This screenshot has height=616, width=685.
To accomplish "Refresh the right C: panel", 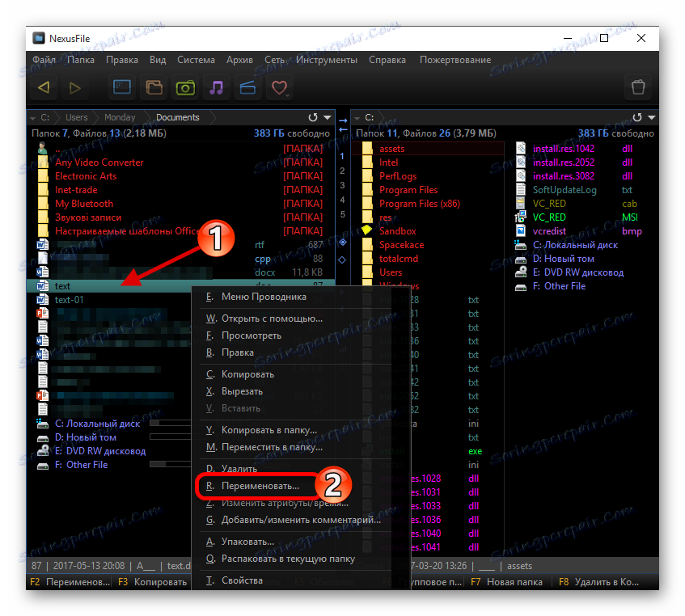I will coord(637,117).
